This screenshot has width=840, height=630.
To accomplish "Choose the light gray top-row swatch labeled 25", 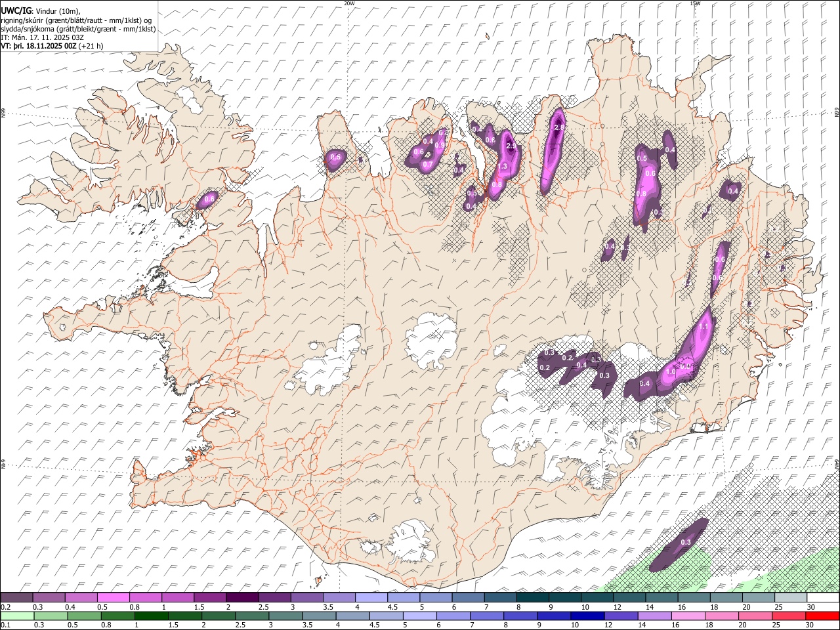I will coord(789,597).
